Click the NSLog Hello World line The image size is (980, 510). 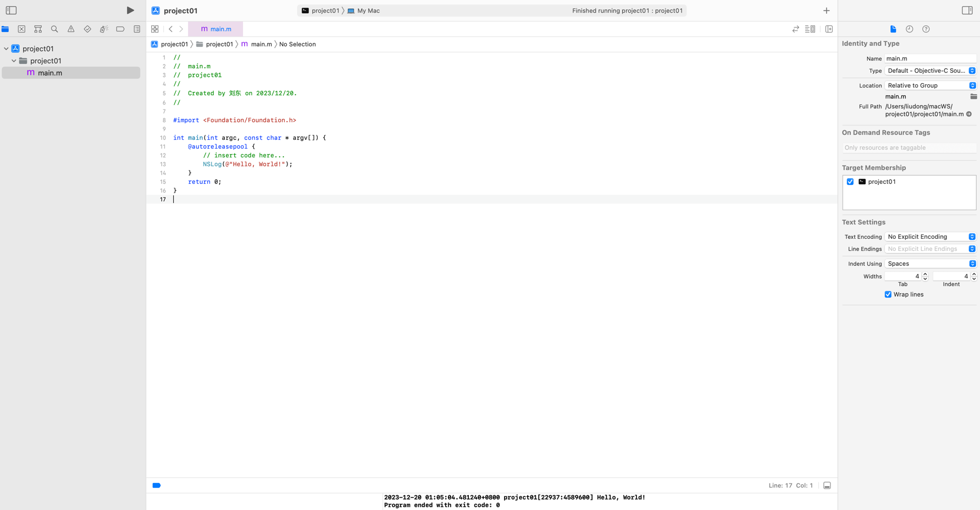pos(247,164)
